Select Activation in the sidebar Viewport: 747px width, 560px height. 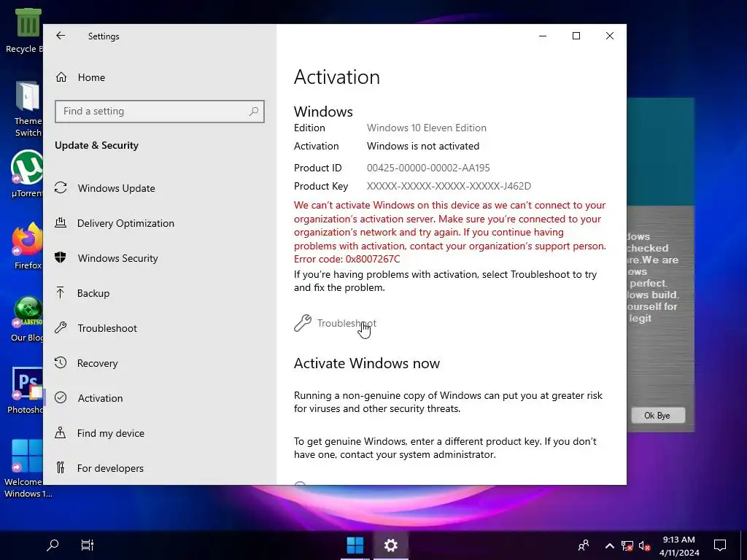(x=100, y=398)
